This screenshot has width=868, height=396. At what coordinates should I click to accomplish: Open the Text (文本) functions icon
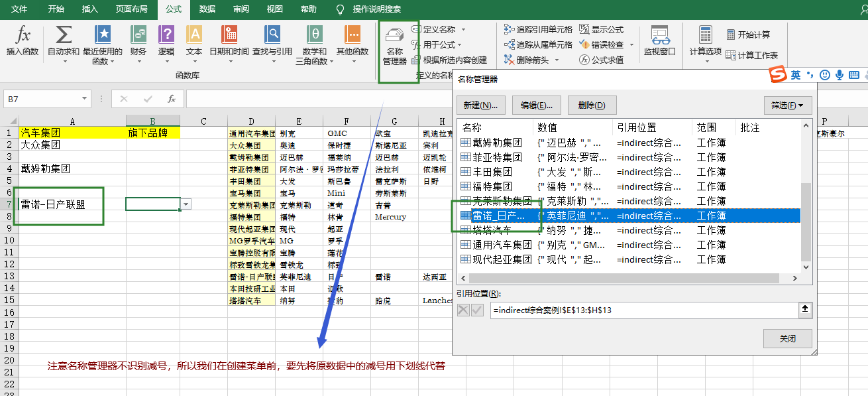[194, 35]
